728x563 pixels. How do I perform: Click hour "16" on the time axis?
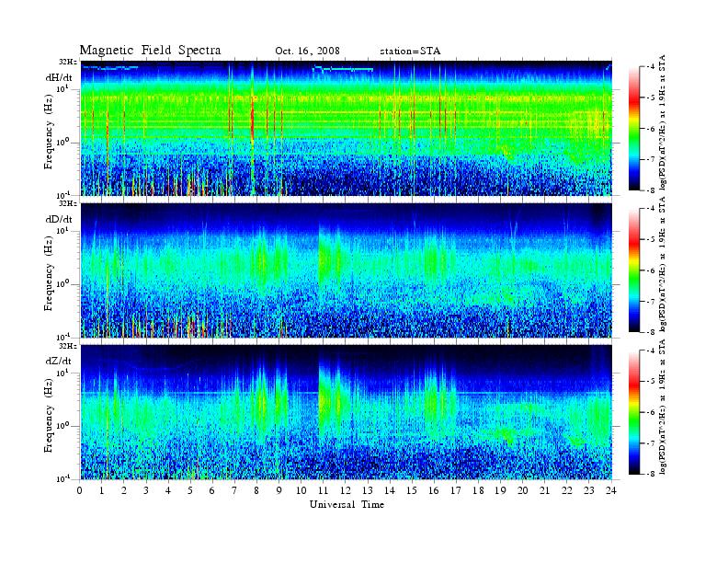434,490
